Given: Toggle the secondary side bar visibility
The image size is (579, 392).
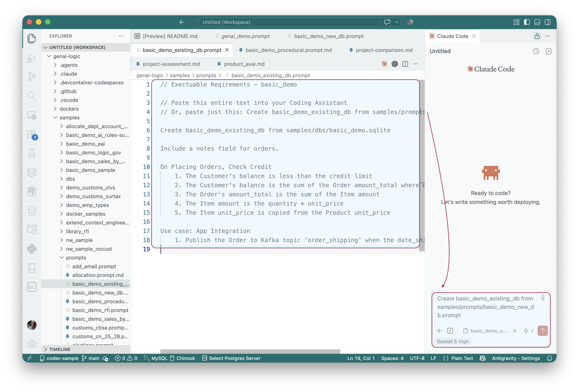Looking at the screenshot, I should (x=548, y=22).
